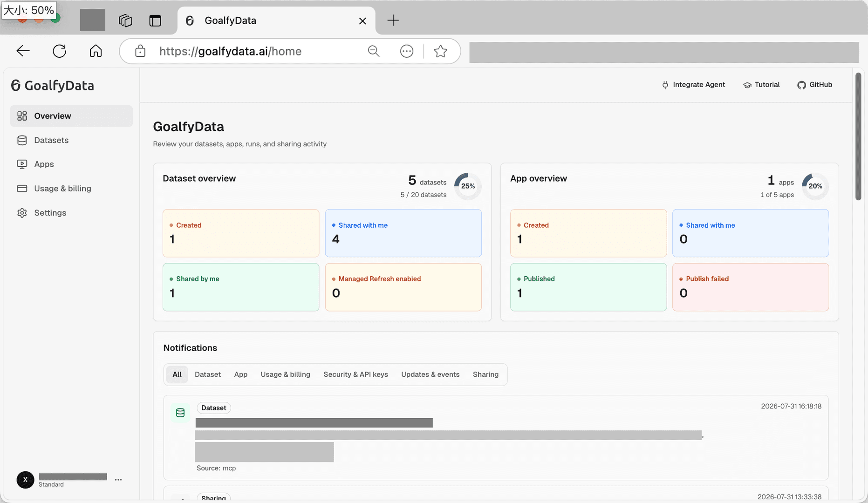This screenshot has width=868, height=503.
Task: Open the Managed Refresh enabled card
Action: (x=403, y=287)
